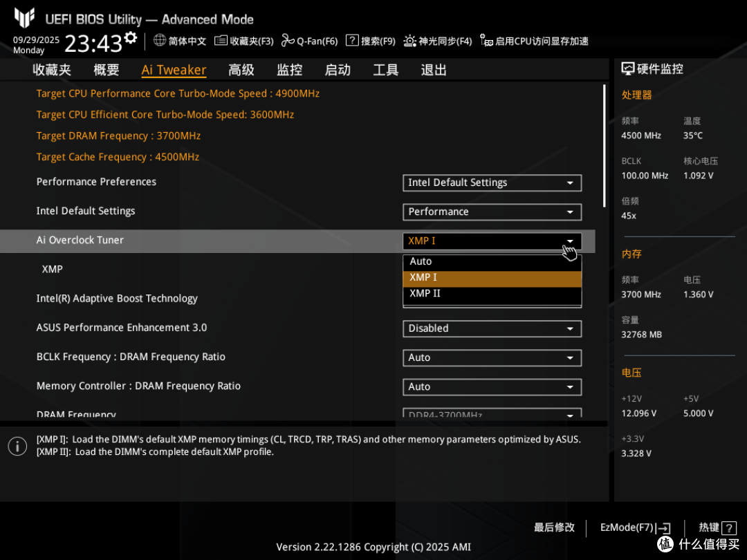Open Memory Controller DRAM Ratio dropdown
Image resolution: width=747 pixels, height=560 pixels.
(x=492, y=386)
